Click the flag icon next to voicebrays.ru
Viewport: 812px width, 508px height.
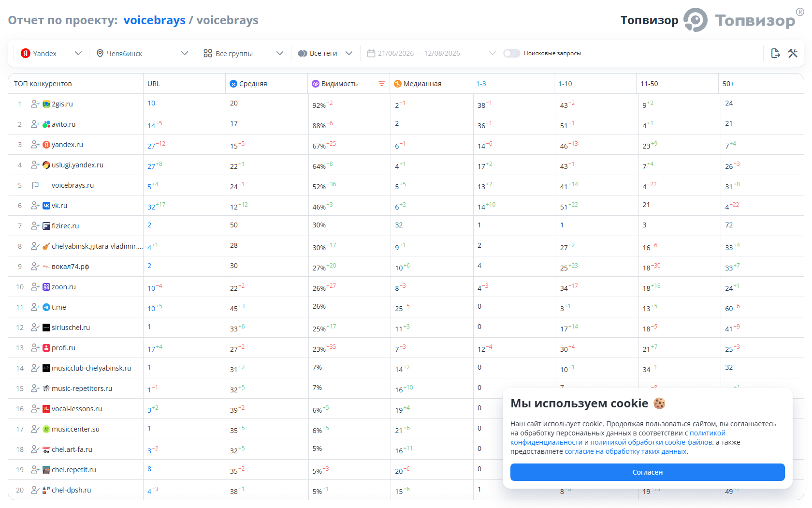point(35,185)
